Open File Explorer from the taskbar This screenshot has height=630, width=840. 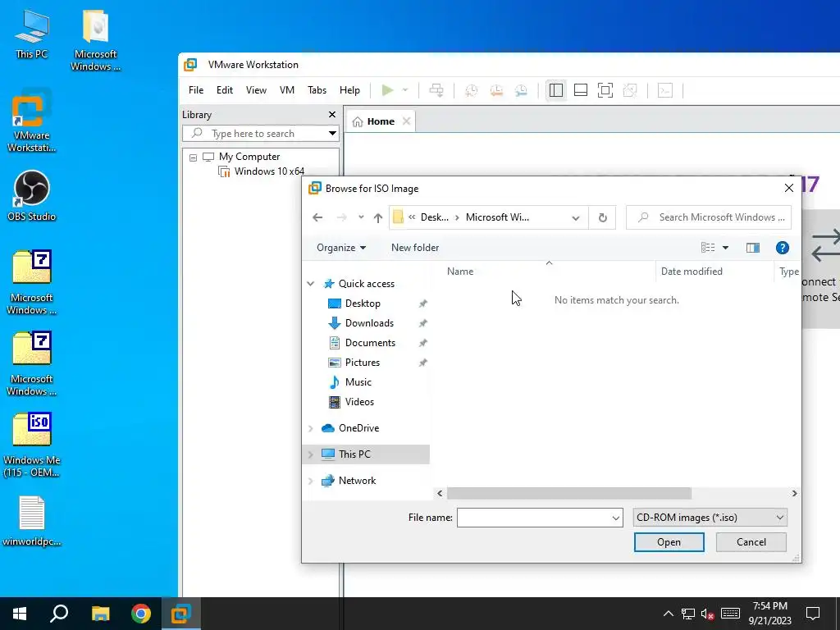100,614
